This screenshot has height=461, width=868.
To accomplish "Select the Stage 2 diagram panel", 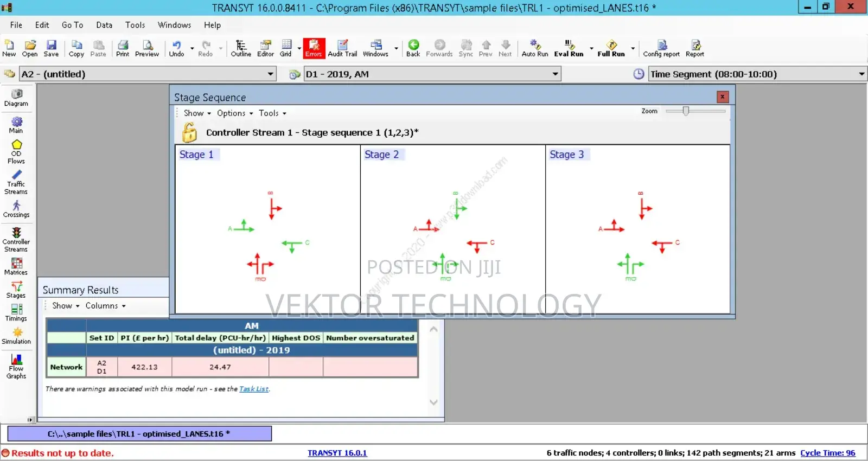I will pos(452,228).
